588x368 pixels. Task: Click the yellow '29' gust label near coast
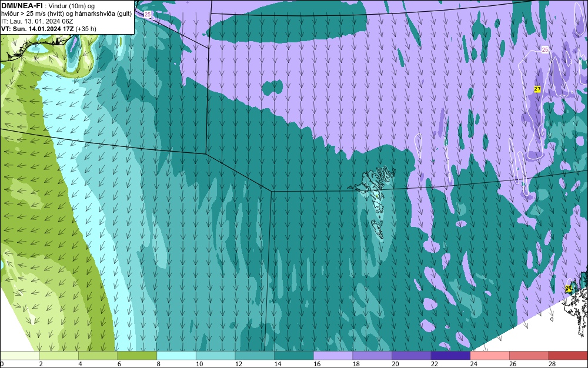[569, 288]
